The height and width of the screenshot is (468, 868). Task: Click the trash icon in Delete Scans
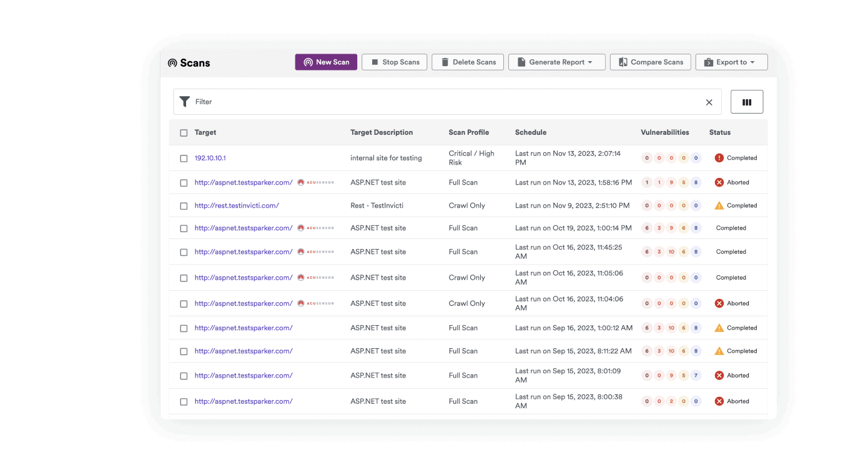[445, 62]
